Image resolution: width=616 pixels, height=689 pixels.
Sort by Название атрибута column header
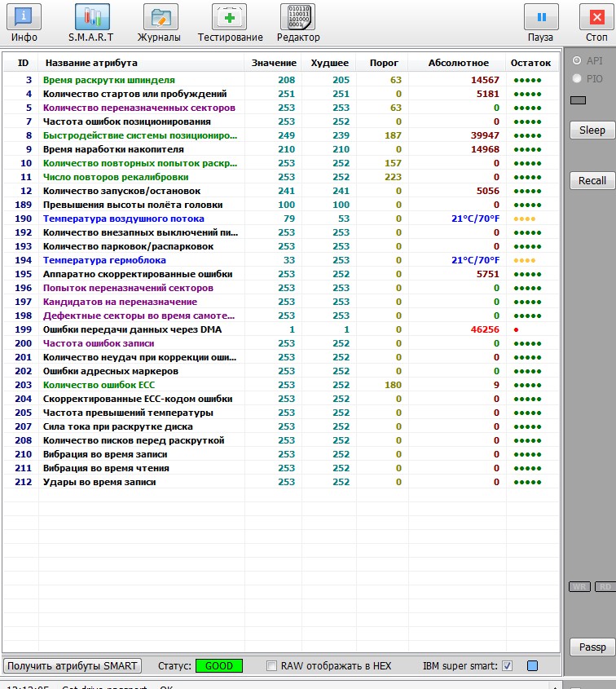pyautogui.click(x=91, y=63)
